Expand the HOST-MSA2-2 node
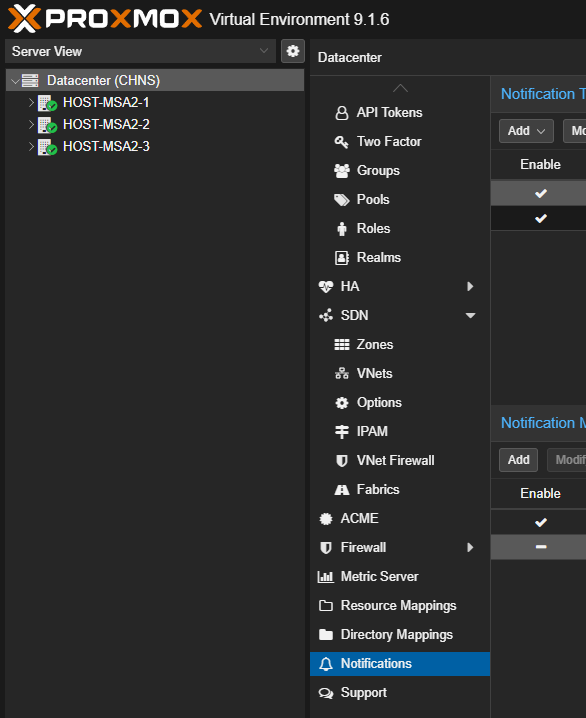 (x=31, y=124)
